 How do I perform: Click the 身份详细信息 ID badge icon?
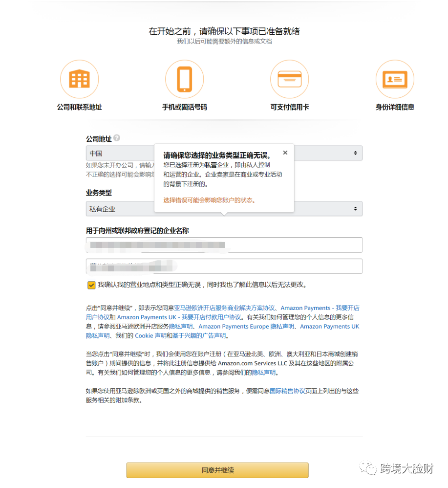(x=394, y=79)
